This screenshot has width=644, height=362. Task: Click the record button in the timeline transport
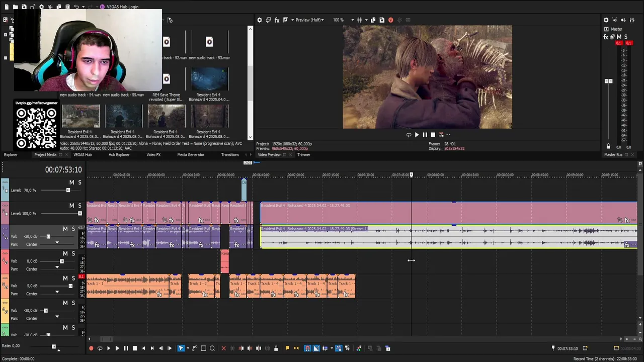[x=91, y=348]
